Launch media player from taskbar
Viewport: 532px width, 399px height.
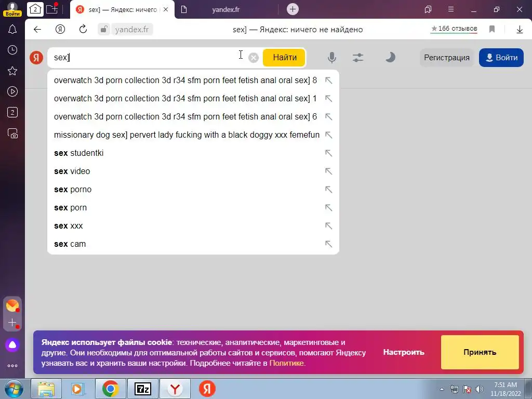pos(78,389)
